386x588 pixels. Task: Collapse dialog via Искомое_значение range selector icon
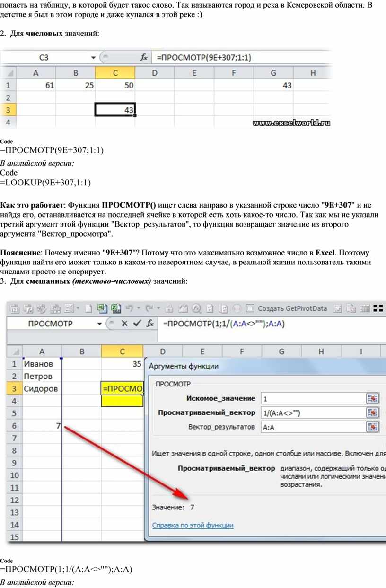(x=373, y=398)
